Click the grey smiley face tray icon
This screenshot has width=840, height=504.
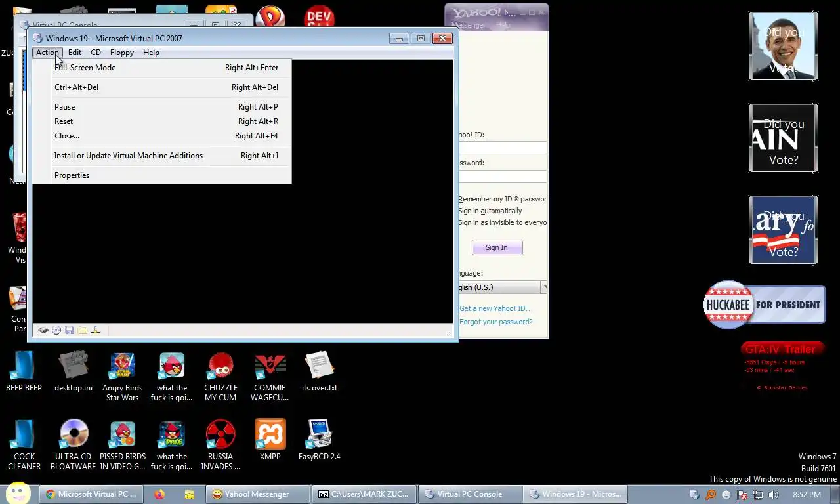[726, 495]
